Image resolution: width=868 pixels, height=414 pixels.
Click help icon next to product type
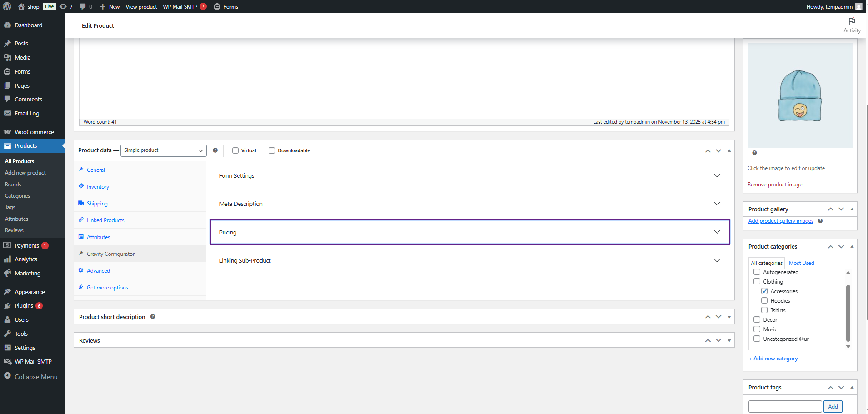(215, 150)
